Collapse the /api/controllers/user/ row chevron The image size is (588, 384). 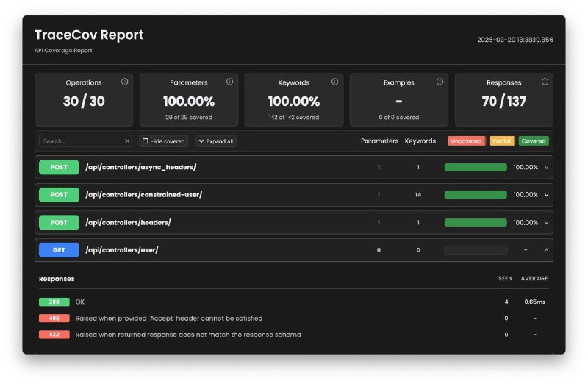tap(546, 250)
